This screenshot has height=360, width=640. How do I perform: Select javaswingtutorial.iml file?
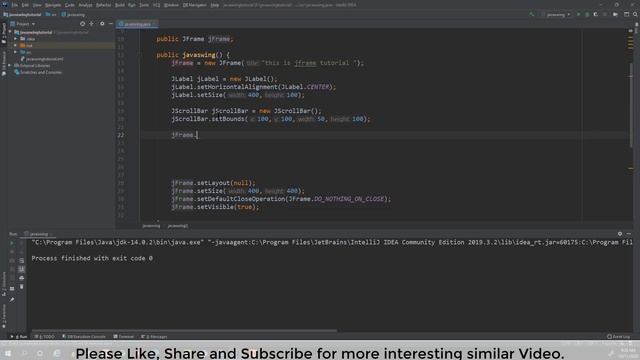click(42, 59)
